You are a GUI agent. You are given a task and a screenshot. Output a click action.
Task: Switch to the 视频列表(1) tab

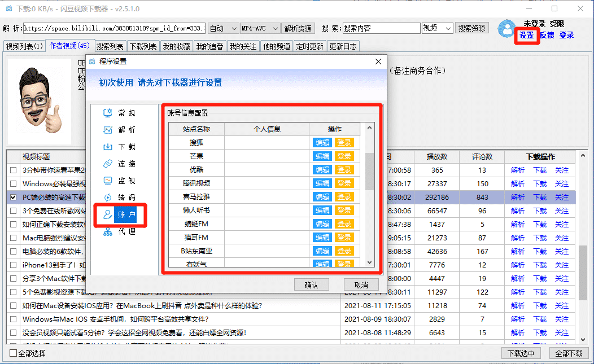[24, 46]
